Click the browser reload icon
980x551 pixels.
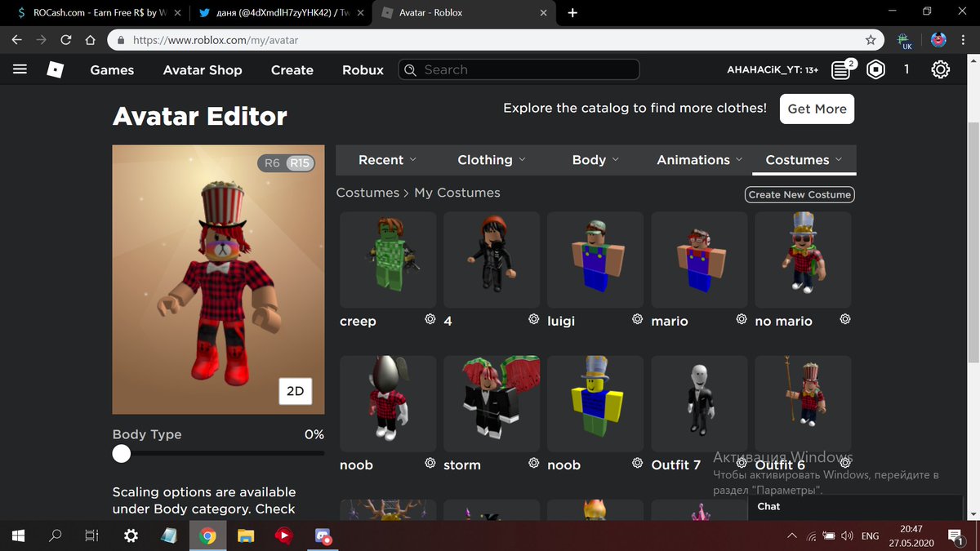pos(66,39)
